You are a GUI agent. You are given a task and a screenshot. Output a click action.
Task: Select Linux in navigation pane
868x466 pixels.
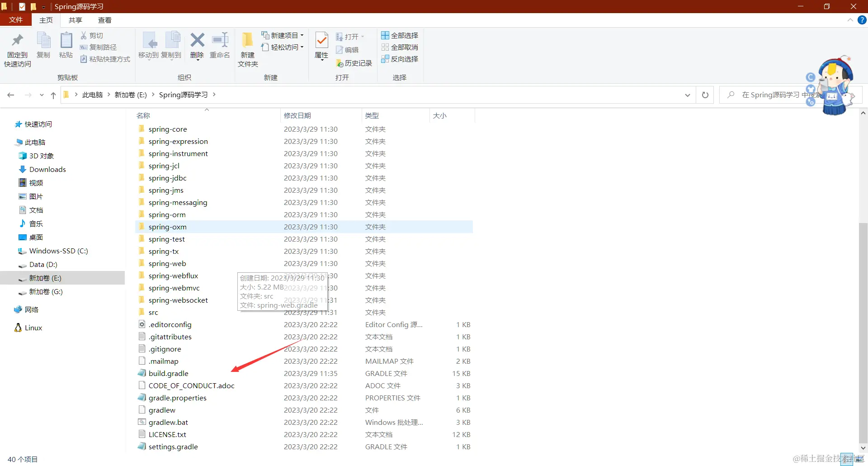[33, 328]
